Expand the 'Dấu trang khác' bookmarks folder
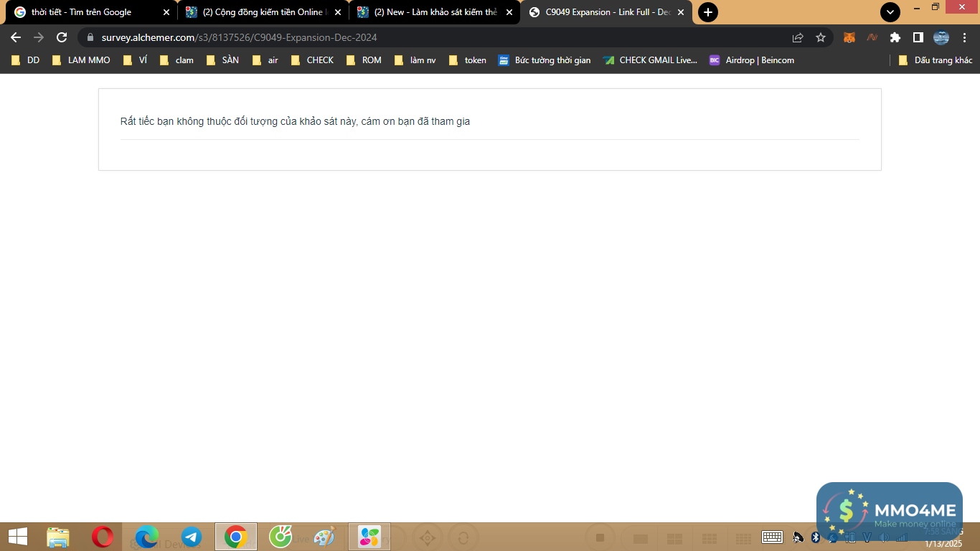The width and height of the screenshot is (980, 551). coord(936,60)
